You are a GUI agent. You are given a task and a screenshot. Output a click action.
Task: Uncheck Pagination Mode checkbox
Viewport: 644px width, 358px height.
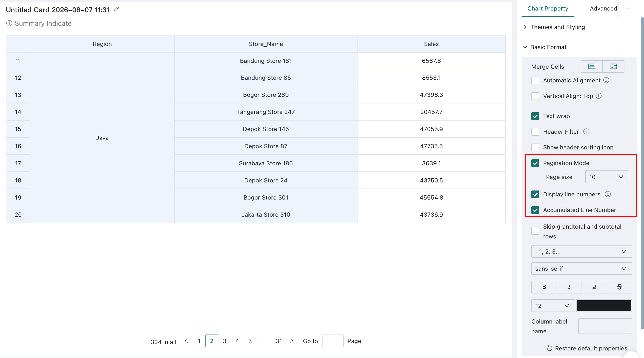pos(535,163)
